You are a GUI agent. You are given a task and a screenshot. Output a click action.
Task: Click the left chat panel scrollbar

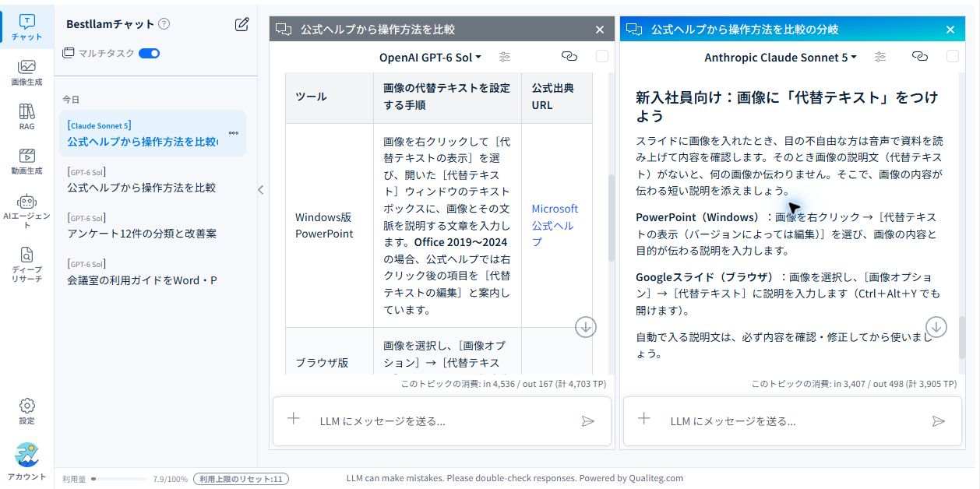(x=611, y=217)
